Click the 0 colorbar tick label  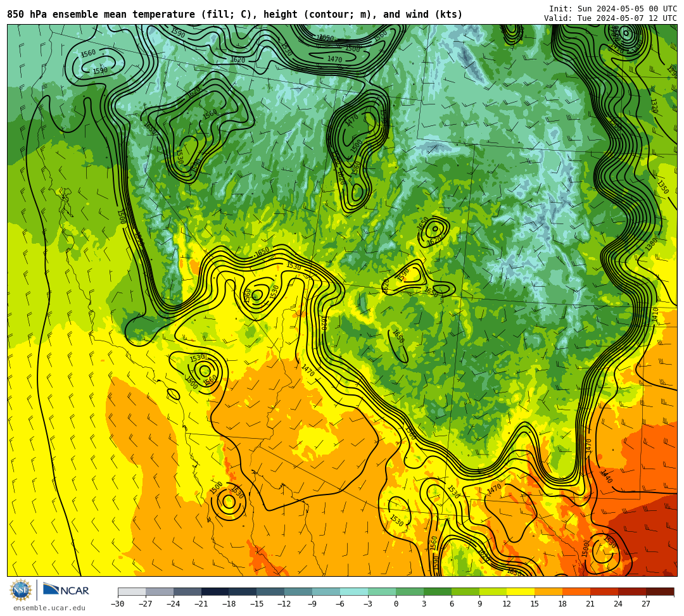[396, 604]
